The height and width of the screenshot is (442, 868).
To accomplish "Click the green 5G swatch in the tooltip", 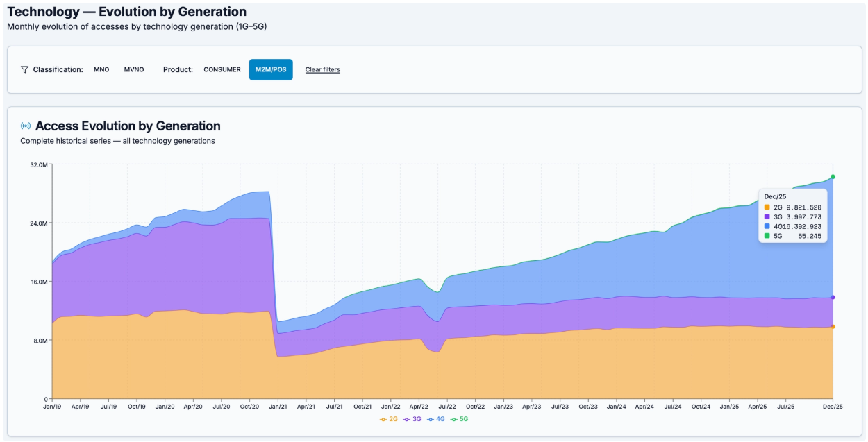I will 767,235.
